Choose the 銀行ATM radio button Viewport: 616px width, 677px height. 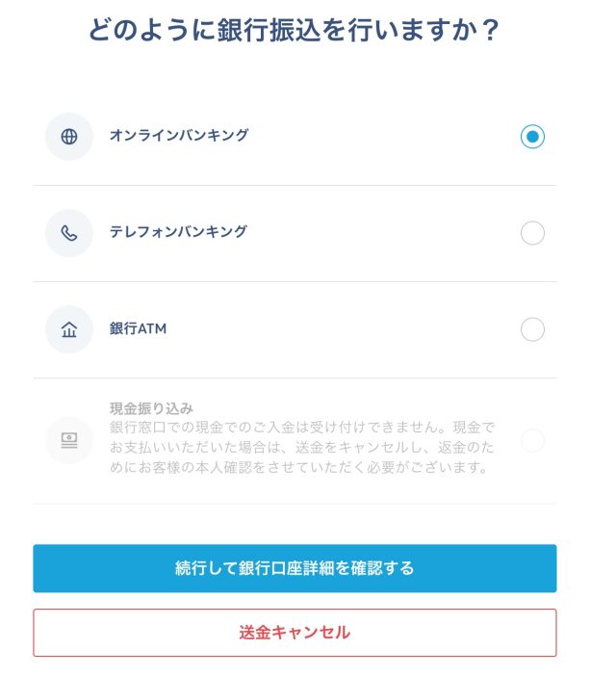pyautogui.click(x=532, y=329)
